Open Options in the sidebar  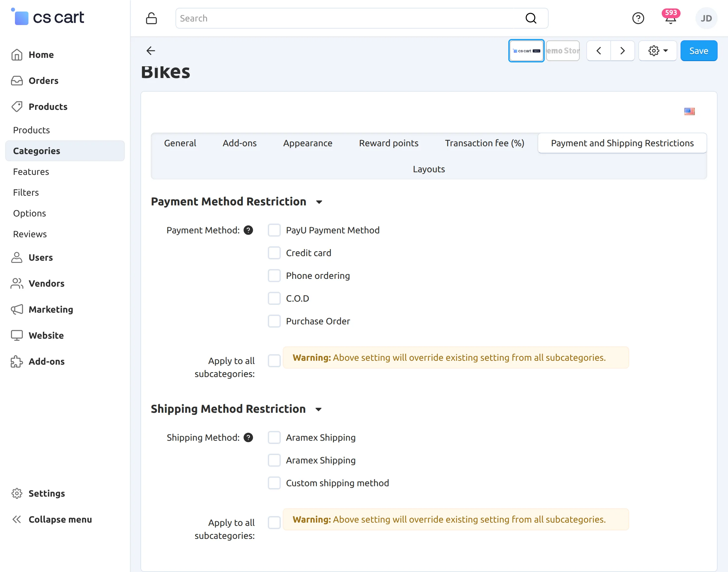30,213
